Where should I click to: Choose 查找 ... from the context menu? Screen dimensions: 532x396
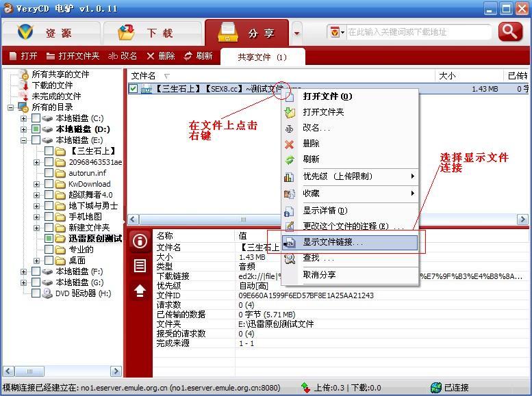(350, 258)
